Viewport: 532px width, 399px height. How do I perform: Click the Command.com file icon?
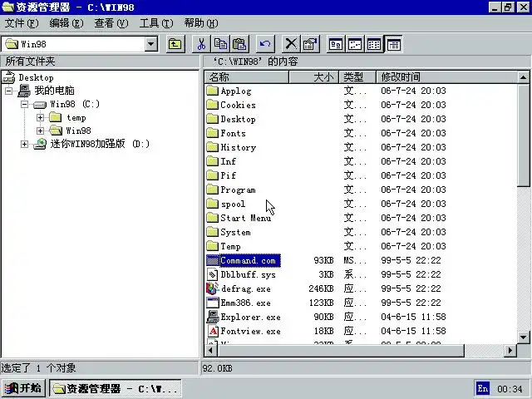[213, 260]
